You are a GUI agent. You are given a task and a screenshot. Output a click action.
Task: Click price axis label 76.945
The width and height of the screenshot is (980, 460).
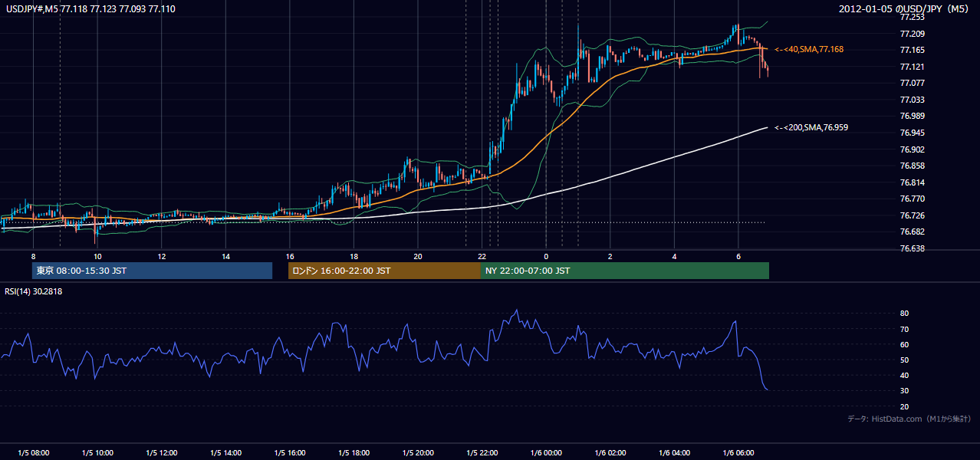click(913, 133)
